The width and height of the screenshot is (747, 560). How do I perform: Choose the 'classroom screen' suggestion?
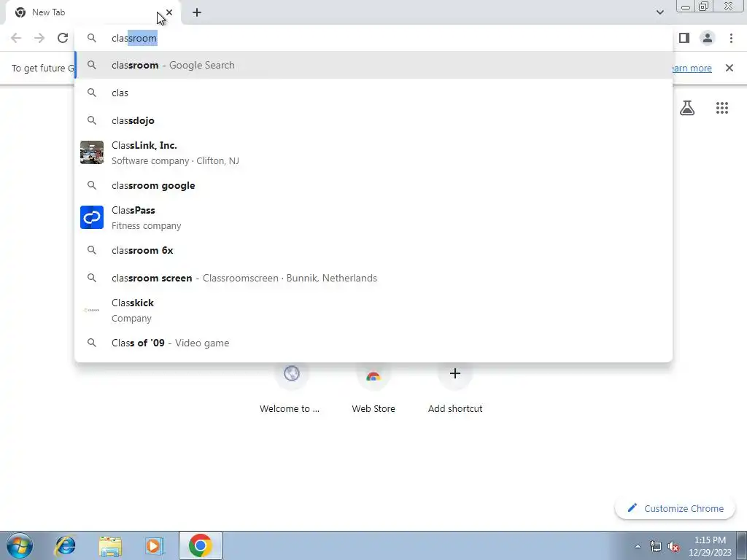(x=373, y=278)
